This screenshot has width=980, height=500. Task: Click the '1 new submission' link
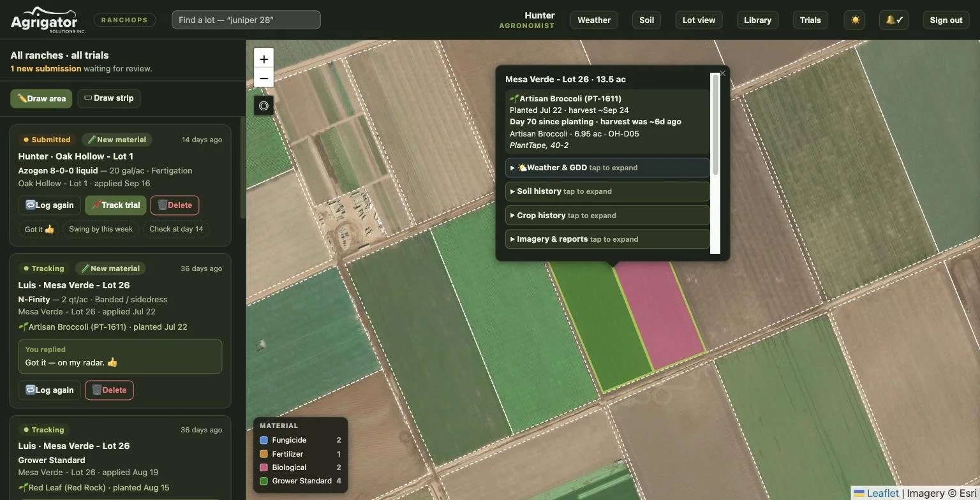(46, 68)
